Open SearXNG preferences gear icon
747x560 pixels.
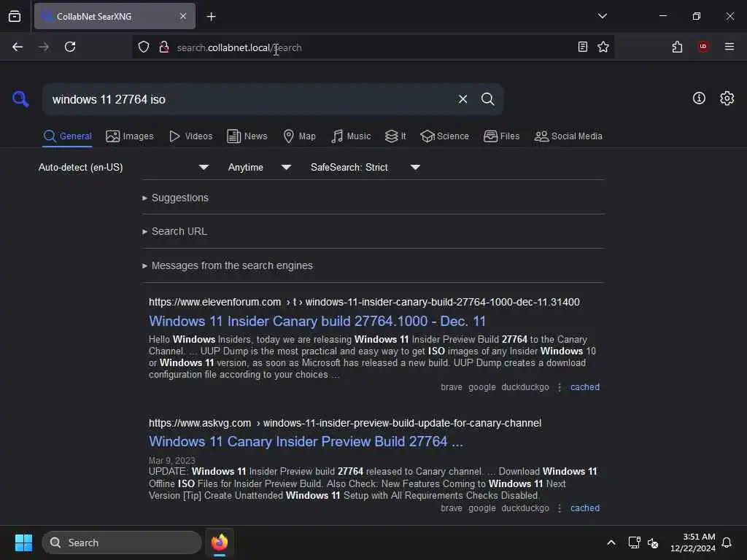[x=727, y=98]
